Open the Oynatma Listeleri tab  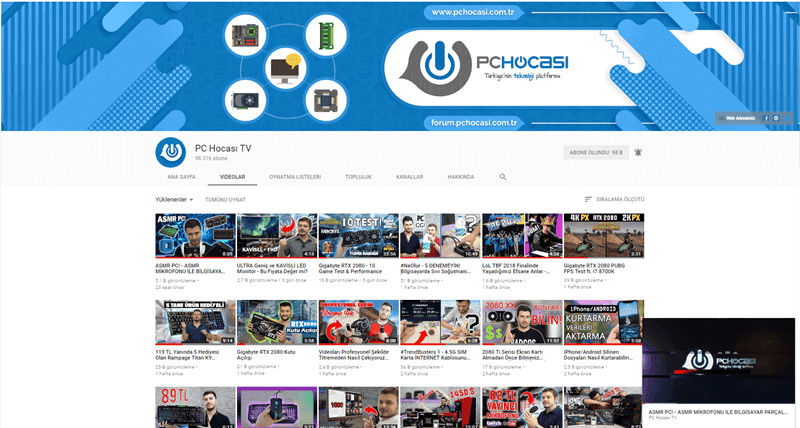(x=295, y=177)
